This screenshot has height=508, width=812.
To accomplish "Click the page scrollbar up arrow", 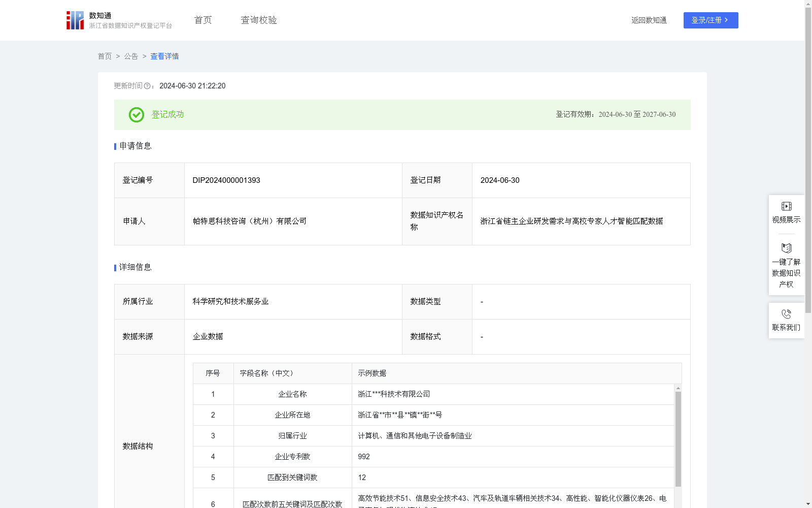I will 808,4.
